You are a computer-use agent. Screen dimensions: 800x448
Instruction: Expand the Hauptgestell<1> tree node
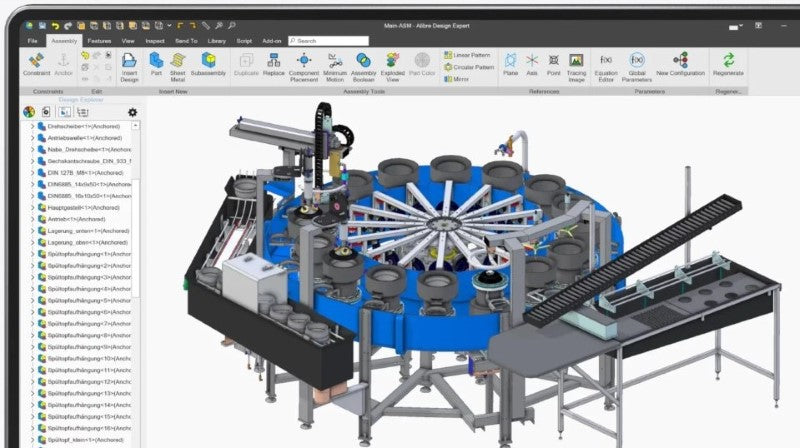pyautogui.click(x=31, y=206)
